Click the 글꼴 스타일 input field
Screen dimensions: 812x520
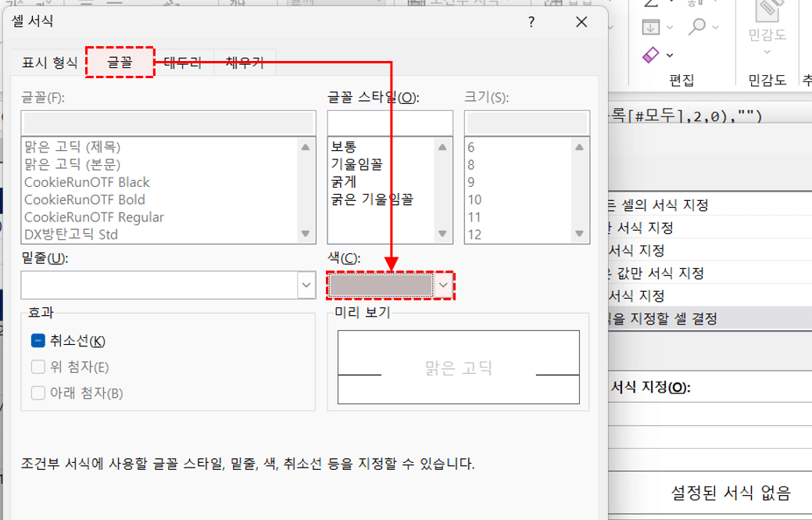coord(390,124)
